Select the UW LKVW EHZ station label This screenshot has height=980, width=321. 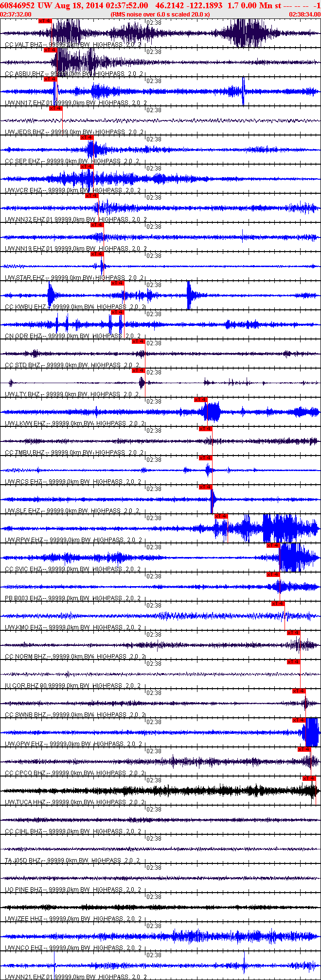click(75, 423)
